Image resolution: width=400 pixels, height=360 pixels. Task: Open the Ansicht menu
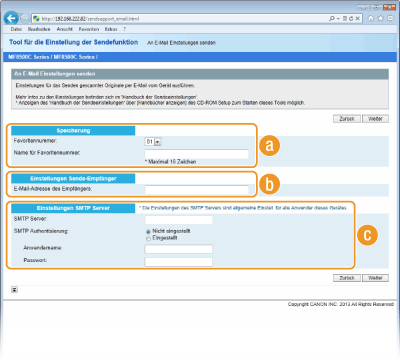[x=65, y=29]
